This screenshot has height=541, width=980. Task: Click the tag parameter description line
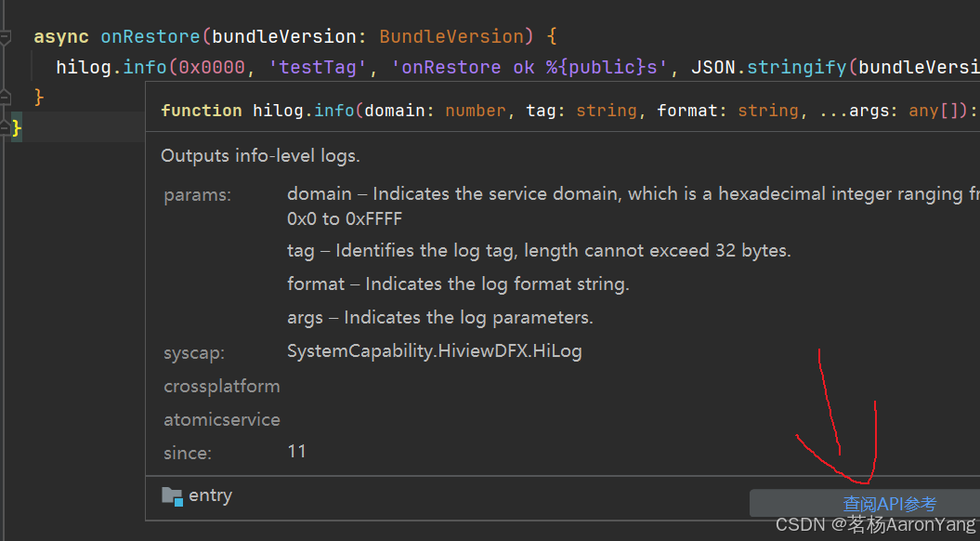[539, 251]
